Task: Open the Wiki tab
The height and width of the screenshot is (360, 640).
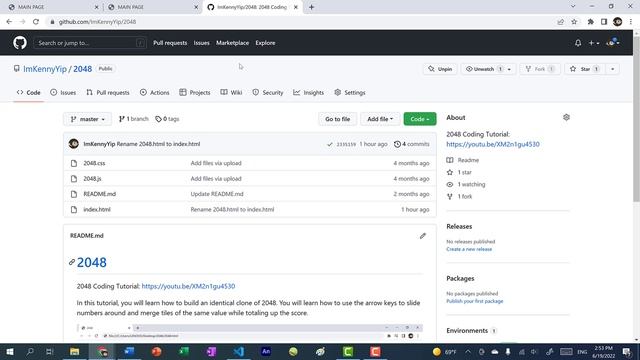Action: click(231, 93)
